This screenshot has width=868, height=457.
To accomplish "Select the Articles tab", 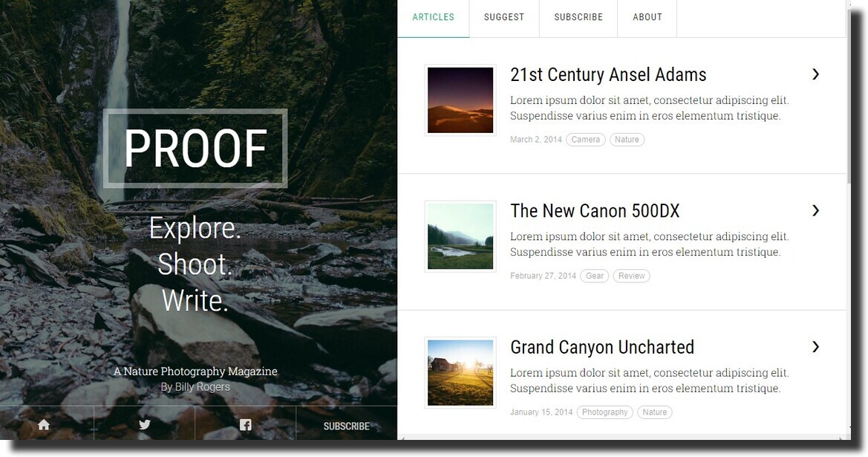I will (x=434, y=17).
